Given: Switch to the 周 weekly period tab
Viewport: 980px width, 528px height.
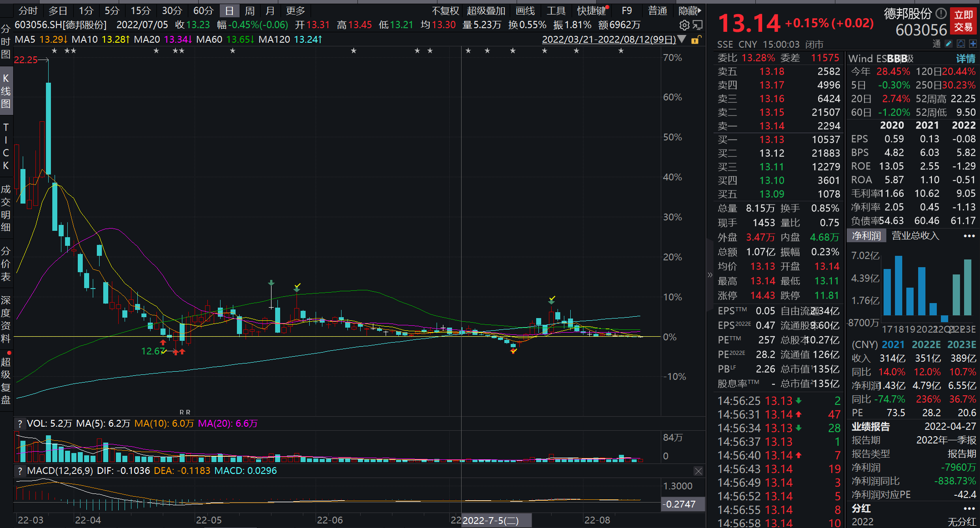Looking at the screenshot, I should (250, 10).
